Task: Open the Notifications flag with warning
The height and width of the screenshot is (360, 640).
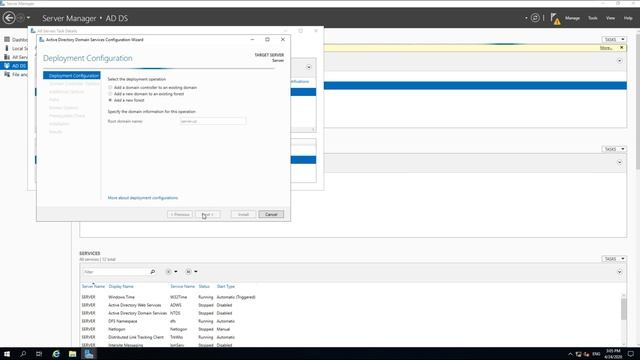Action: [x=555, y=18]
